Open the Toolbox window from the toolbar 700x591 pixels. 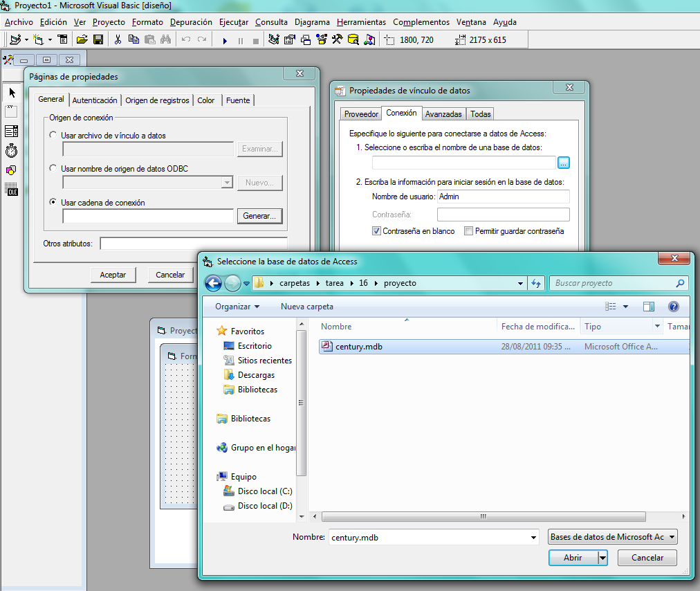click(335, 39)
